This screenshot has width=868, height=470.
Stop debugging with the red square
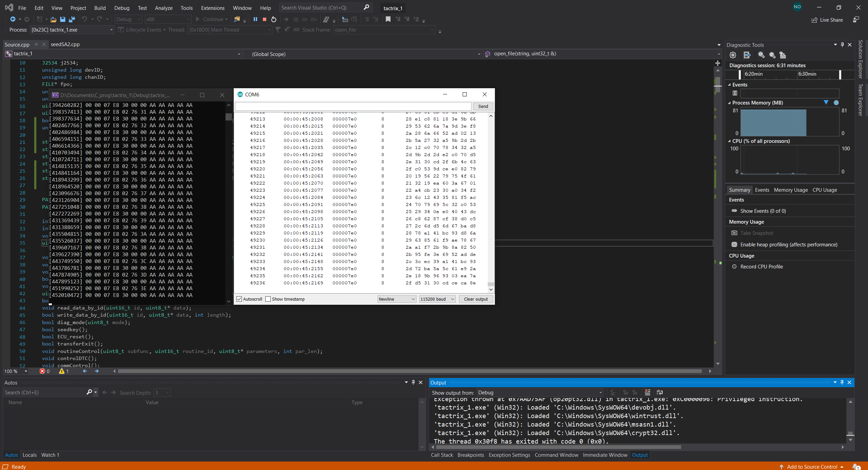pos(265,19)
